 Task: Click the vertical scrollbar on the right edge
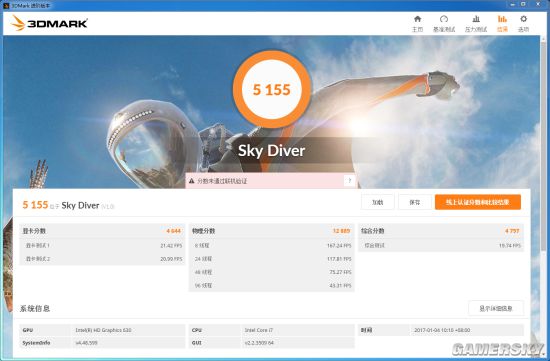(545, 196)
